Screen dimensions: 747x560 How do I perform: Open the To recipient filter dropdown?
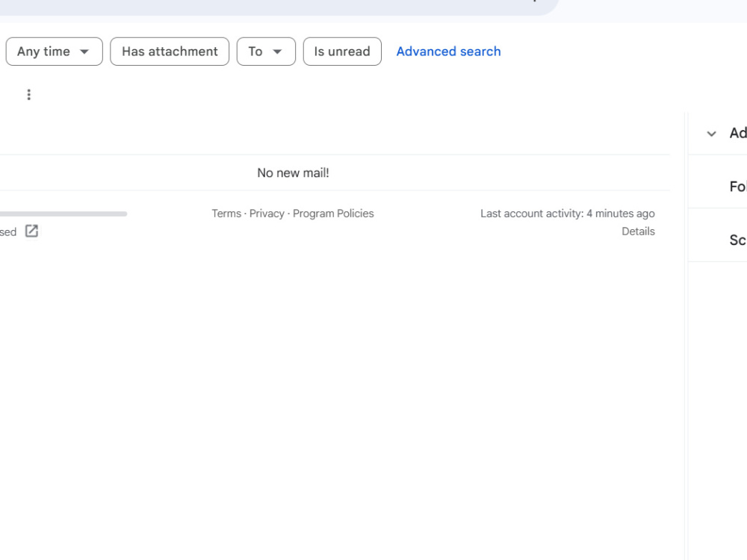coord(266,52)
